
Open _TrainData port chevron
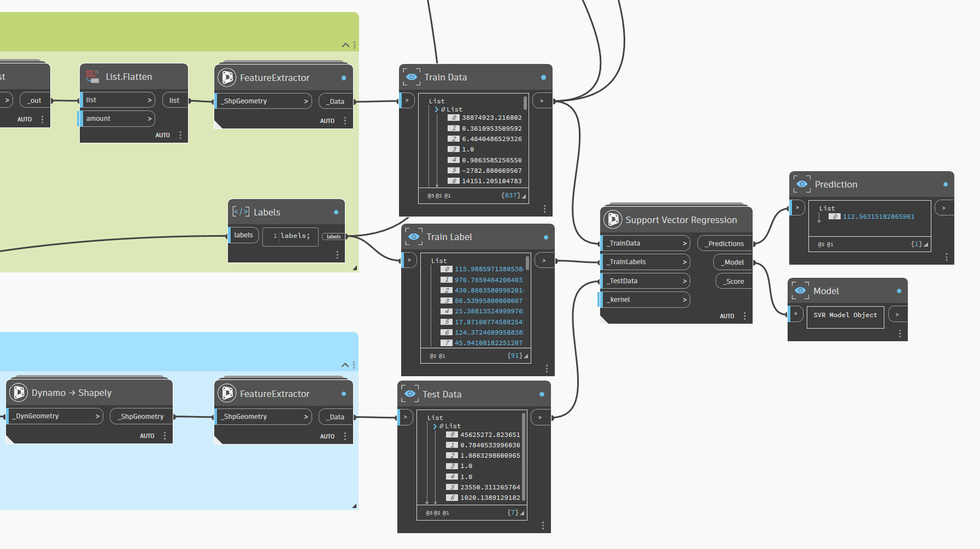point(684,243)
